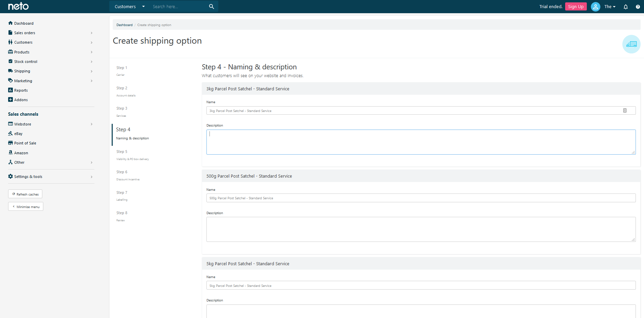Click the 500g Description resize handle
644x318 pixels.
click(633, 240)
